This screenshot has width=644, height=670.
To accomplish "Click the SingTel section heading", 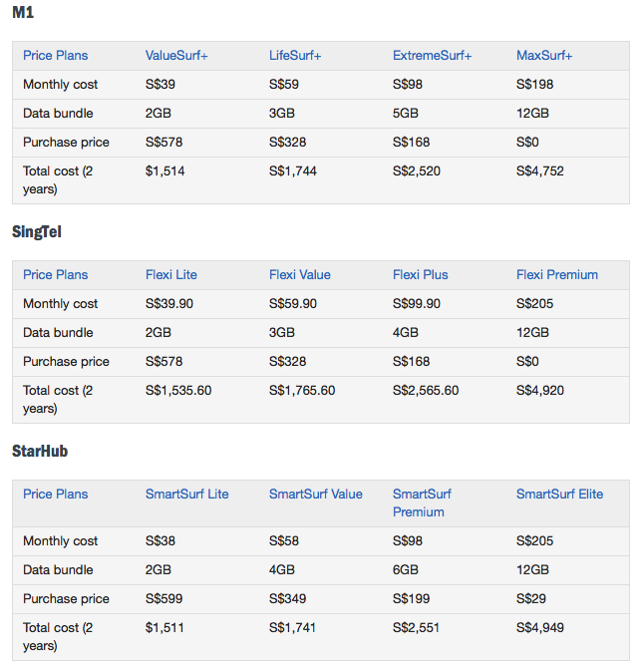I will coord(38,232).
